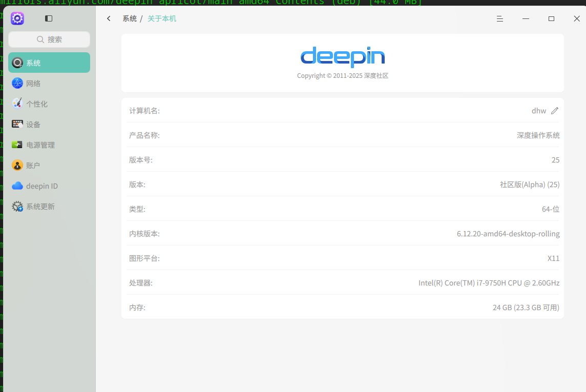Toggle the sidebar panel icon
Screen dimensions: 586x392
pyautogui.click(x=49, y=18)
